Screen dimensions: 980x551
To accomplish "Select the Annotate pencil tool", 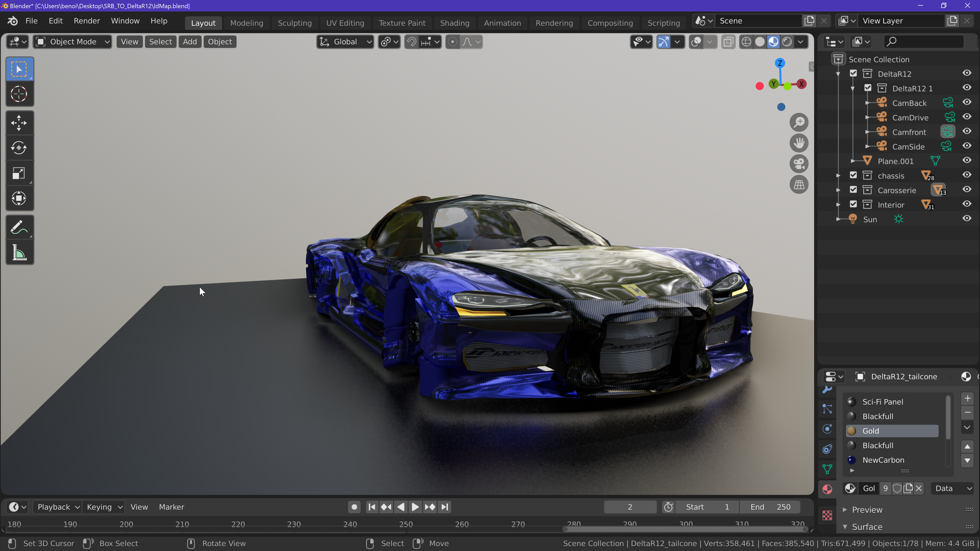I will 19,227.
